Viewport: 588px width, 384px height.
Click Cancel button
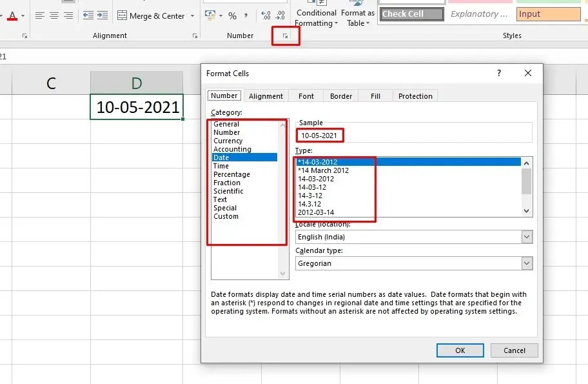click(514, 350)
